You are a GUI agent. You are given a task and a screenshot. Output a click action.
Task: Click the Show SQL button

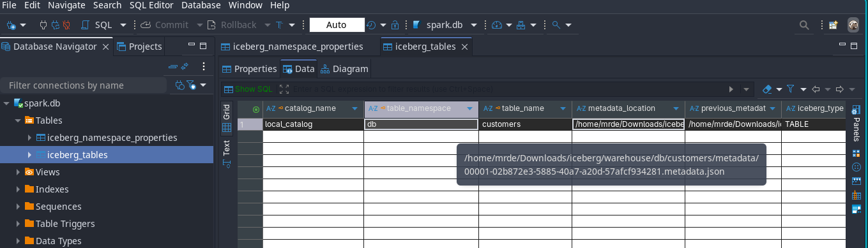pos(248,89)
